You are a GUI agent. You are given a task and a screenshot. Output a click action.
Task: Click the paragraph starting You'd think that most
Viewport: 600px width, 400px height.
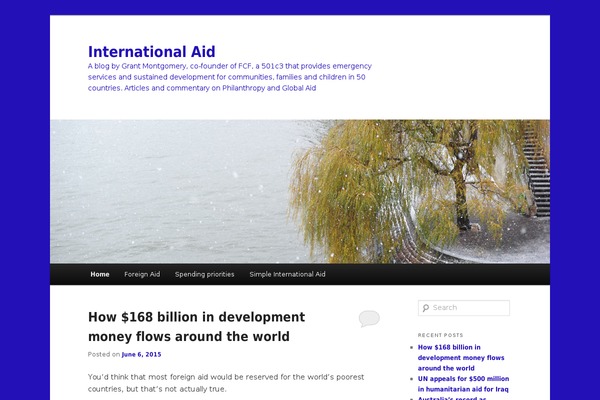click(x=226, y=383)
